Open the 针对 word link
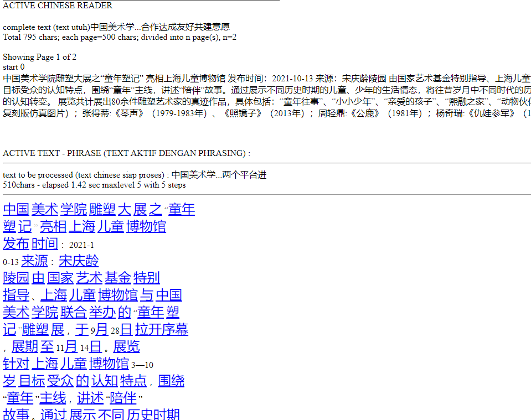531x420 pixels. click(x=16, y=364)
